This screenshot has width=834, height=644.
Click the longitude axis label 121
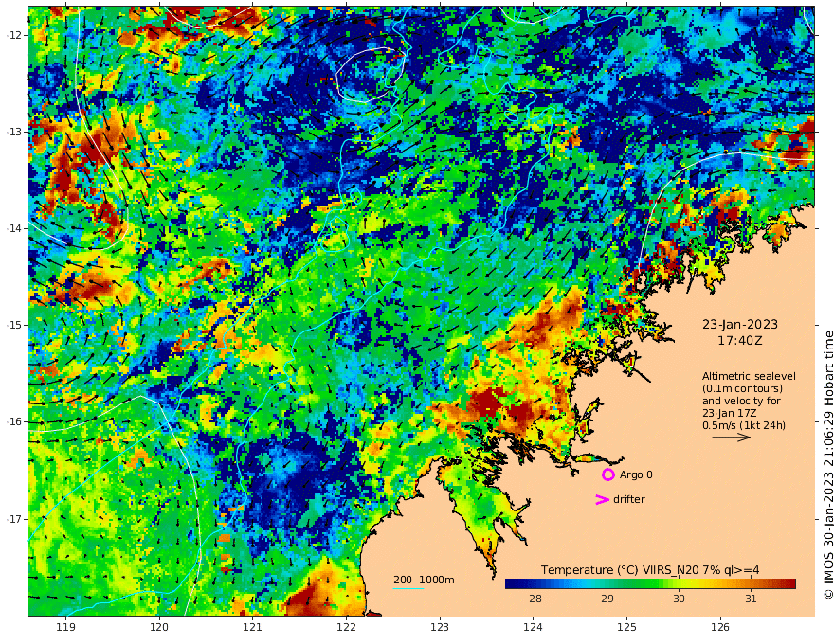click(252, 627)
